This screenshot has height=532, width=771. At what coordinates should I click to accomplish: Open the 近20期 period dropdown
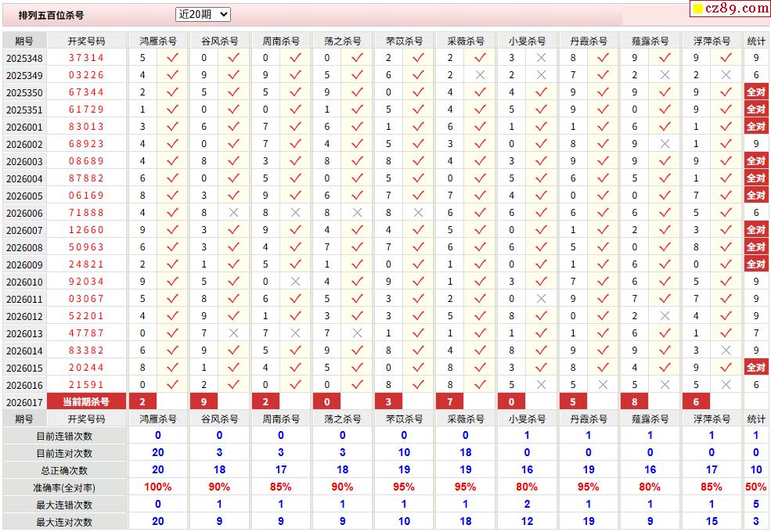tap(203, 14)
